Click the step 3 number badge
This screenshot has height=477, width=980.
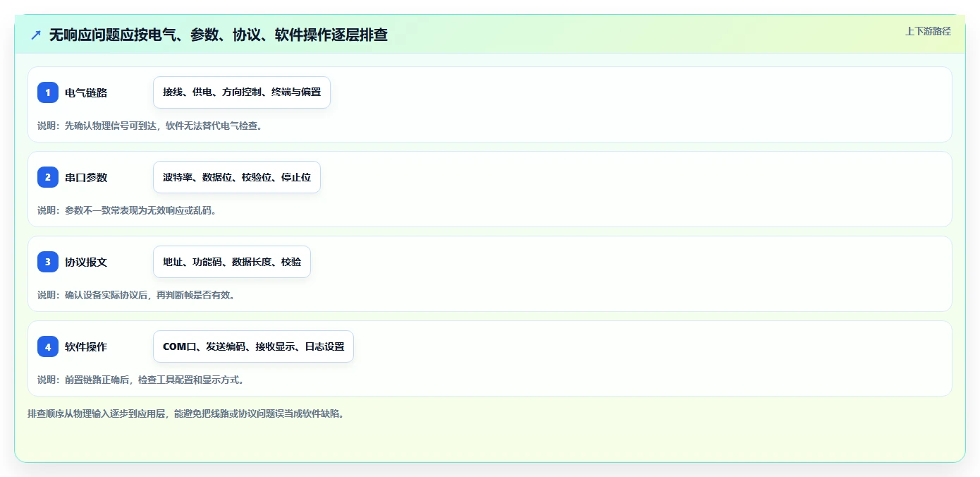(x=48, y=262)
